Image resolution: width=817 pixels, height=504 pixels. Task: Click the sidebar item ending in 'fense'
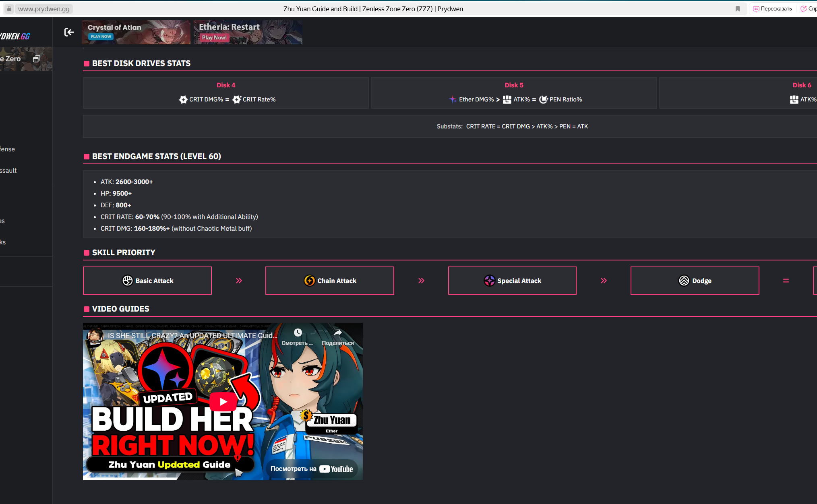point(8,149)
